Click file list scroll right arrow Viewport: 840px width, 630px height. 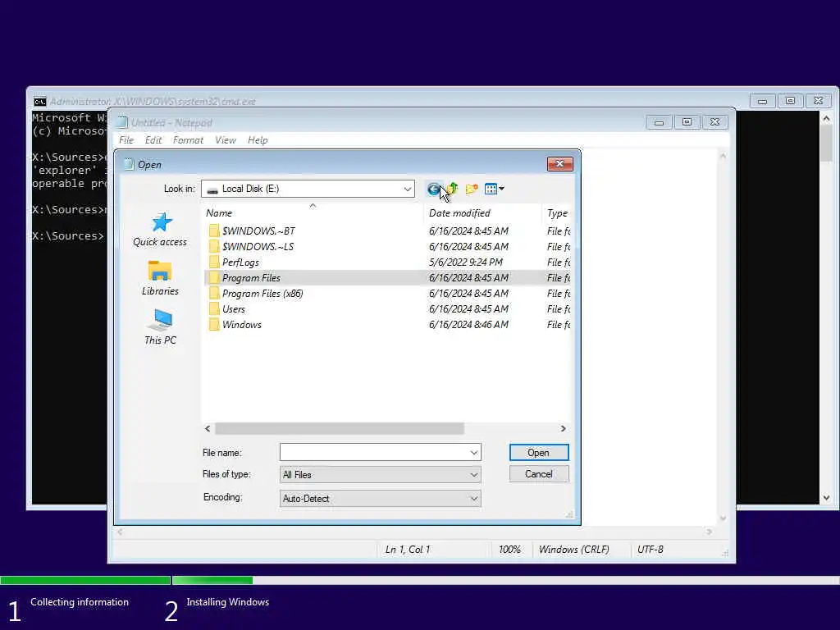563,428
